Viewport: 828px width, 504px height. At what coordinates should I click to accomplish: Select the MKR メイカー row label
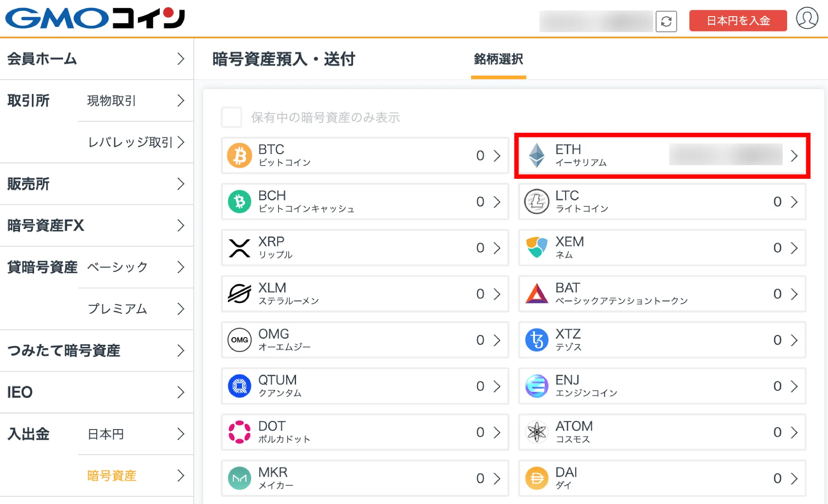pyautogui.click(x=276, y=478)
